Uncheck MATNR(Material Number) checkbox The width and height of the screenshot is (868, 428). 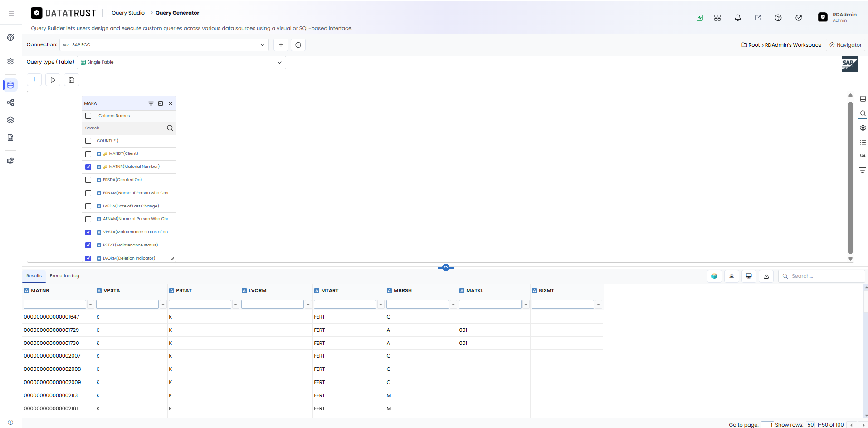tap(88, 167)
